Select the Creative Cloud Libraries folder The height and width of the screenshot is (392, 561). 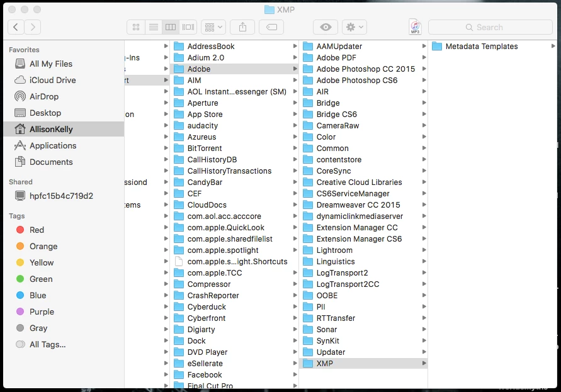pyautogui.click(x=363, y=182)
